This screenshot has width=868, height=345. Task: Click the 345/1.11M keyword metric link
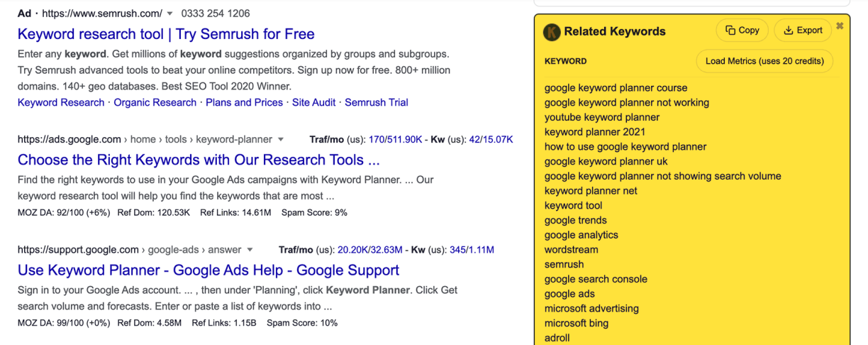tap(472, 250)
